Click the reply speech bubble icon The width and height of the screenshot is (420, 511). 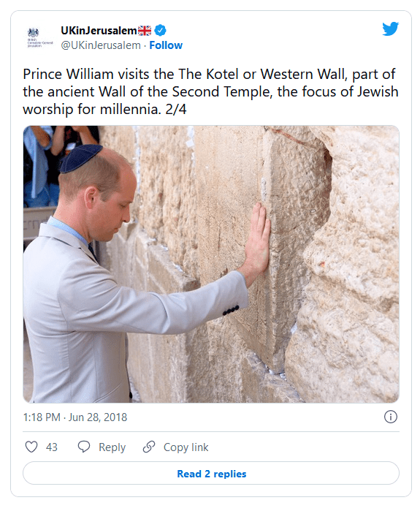(x=84, y=447)
